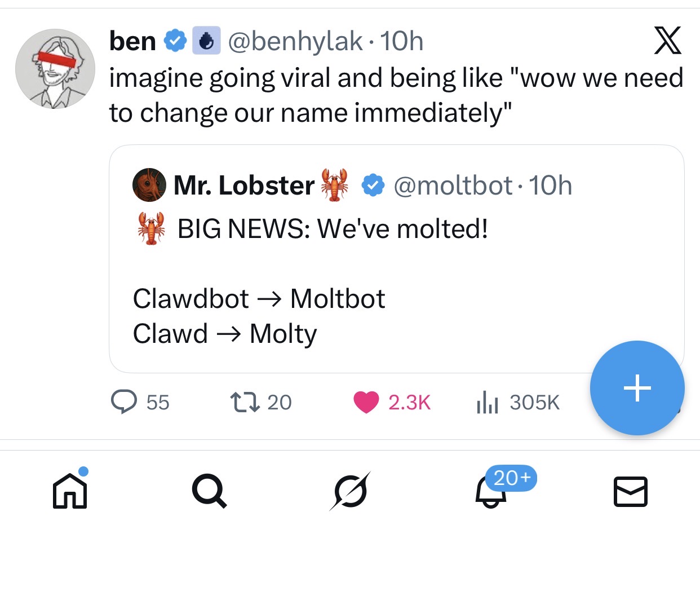700x591 pixels.
Task: Tap the X logo on the tweet
Action: pos(667,41)
